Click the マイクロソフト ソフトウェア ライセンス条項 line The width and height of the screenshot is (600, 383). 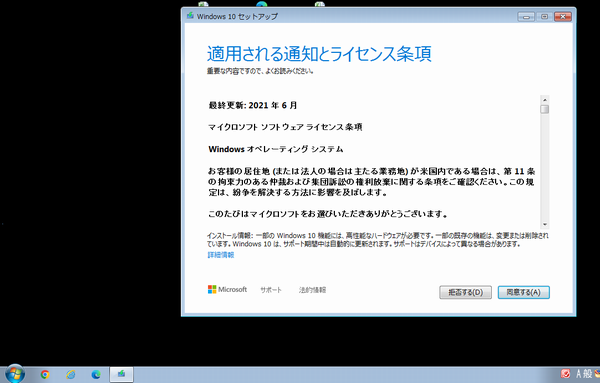pos(285,127)
